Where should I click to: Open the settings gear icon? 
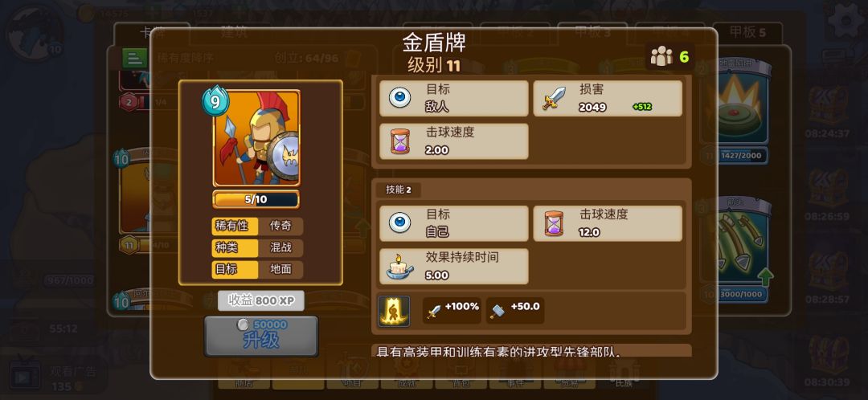[845, 22]
